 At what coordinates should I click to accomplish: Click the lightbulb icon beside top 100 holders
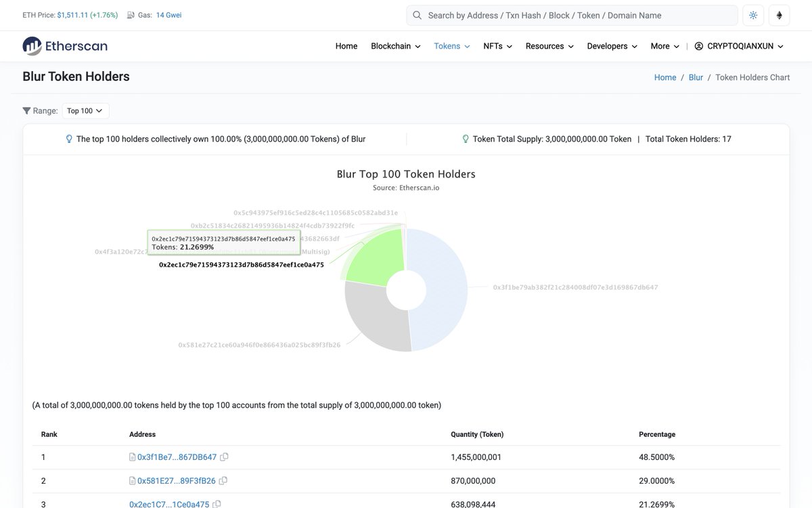coord(69,139)
